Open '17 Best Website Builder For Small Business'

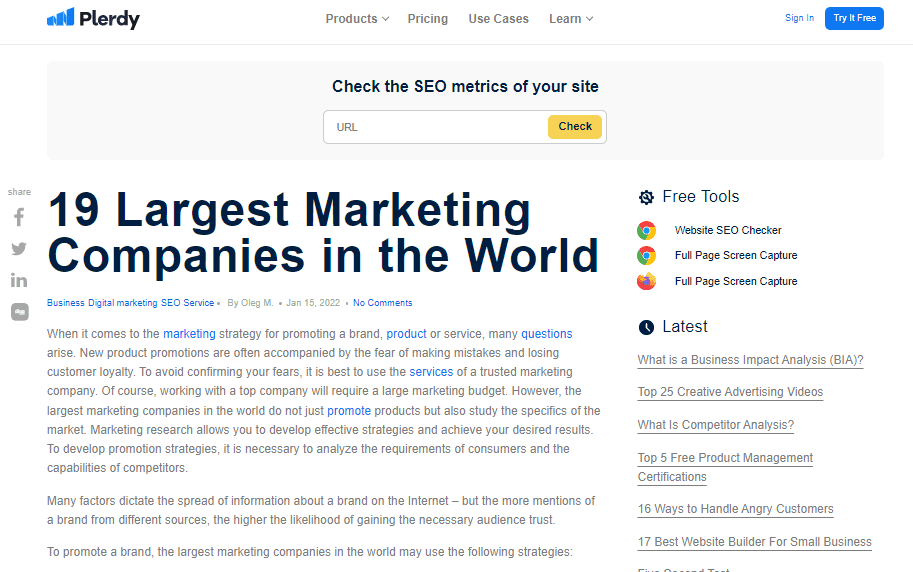(755, 542)
